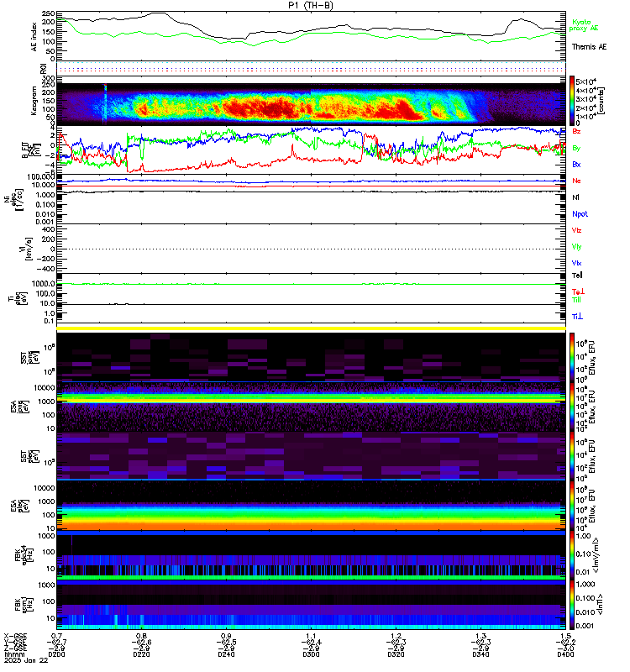Click the date label 2025 Jan 22
Image resolution: width=630 pixels, height=672 pixels.
26,660
